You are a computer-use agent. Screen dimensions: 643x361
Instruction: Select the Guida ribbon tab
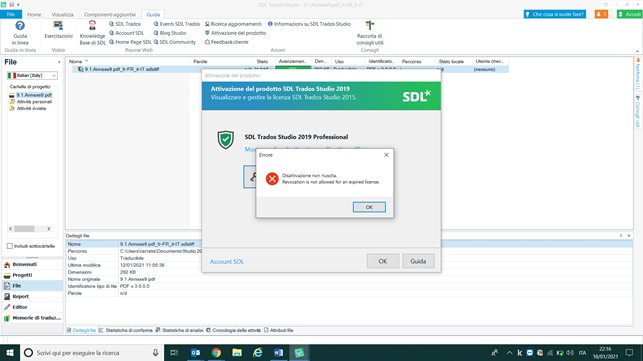point(153,14)
